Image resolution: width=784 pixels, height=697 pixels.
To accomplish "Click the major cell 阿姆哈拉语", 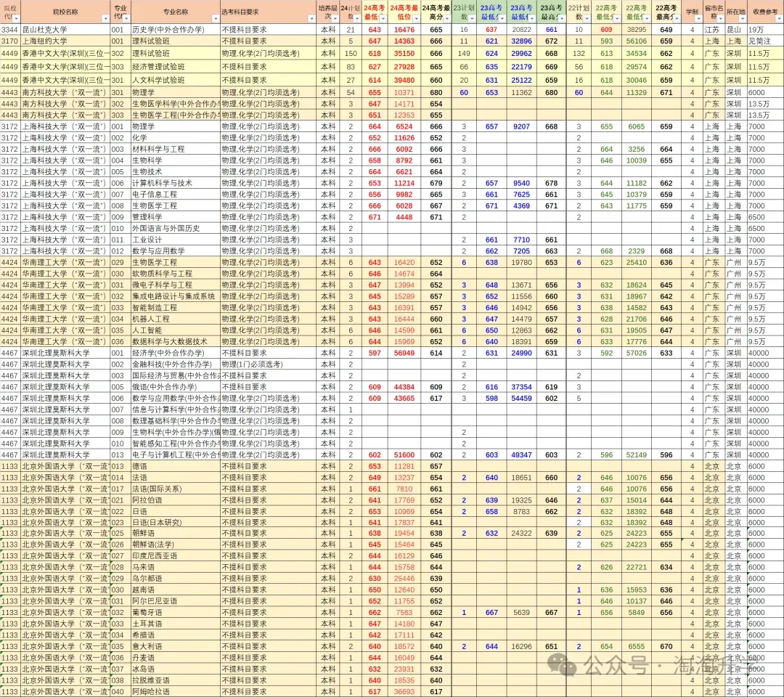I will click(176, 691).
